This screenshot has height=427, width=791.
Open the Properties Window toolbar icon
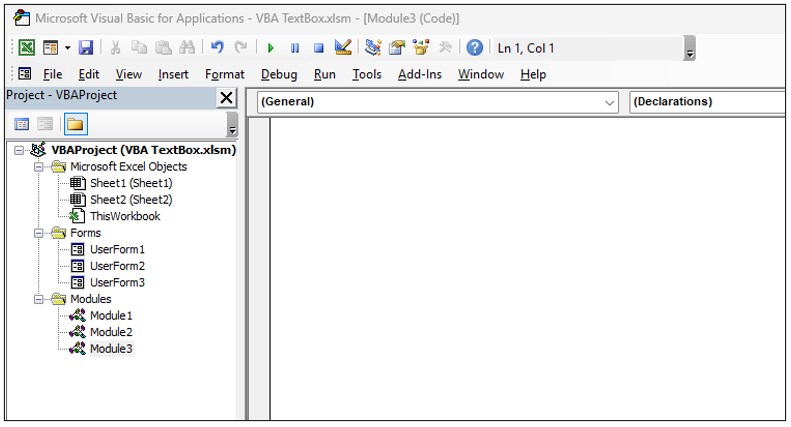point(397,48)
